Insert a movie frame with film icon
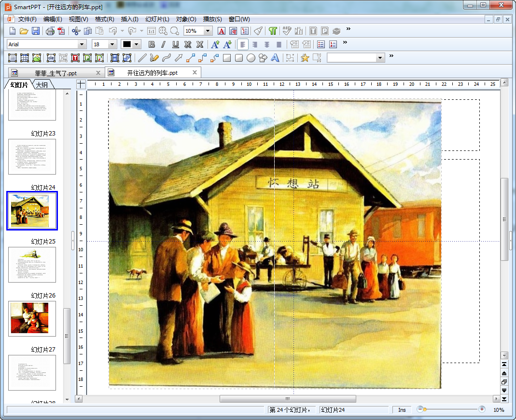This screenshot has height=420, width=516. (114, 58)
